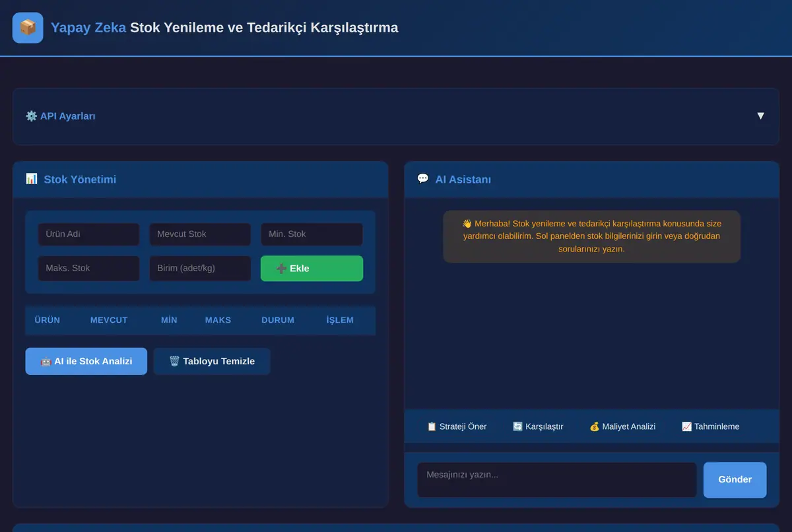Select the Maliyet Analizi quick action
This screenshot has width=792, height=532.
point(622,426)
